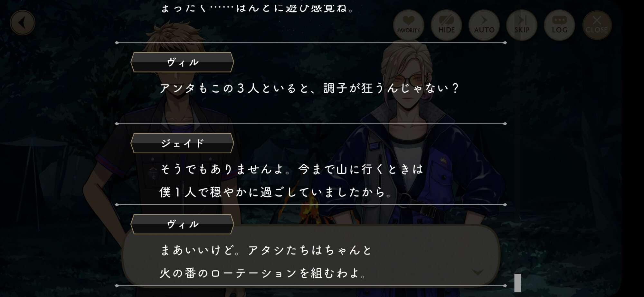Select the last ヴィル name plate
Image resolution: width=644 pixels, height=297 pixels.
pos(182,224)
